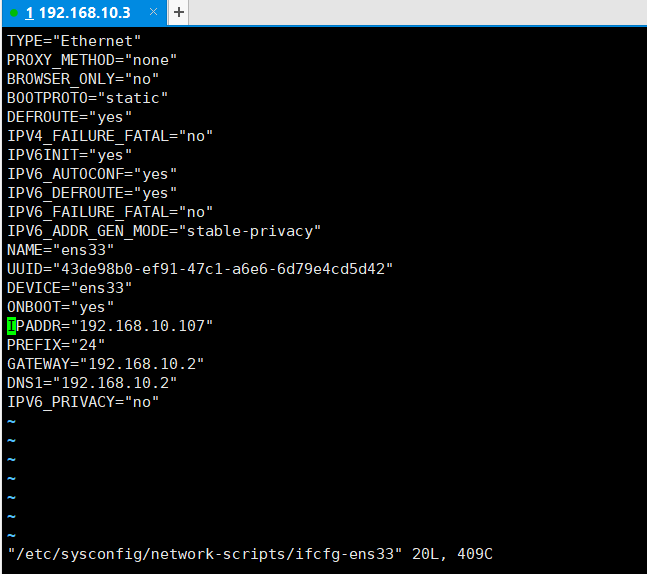Click the PREFIX="24" line
Screen dimensions: 647x574
tap(56, 345)
